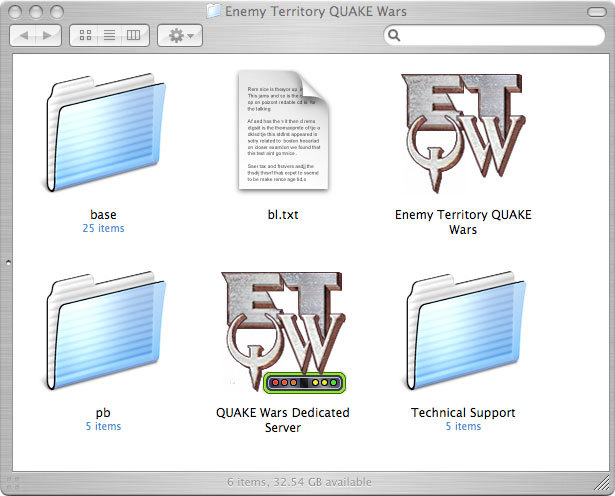
Task: Click the '6 items, 32.54 GB available' status text
Action: pyautogui.click(x=299, y=482)
